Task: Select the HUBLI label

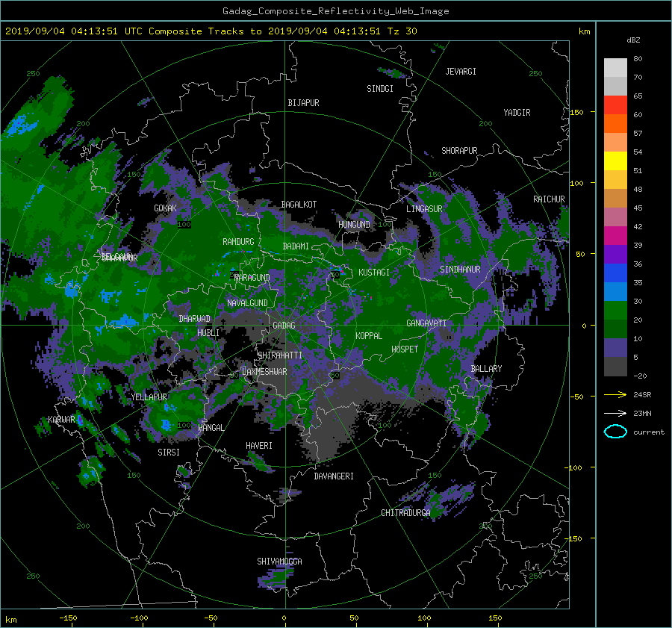Action: tap(208, 333)
